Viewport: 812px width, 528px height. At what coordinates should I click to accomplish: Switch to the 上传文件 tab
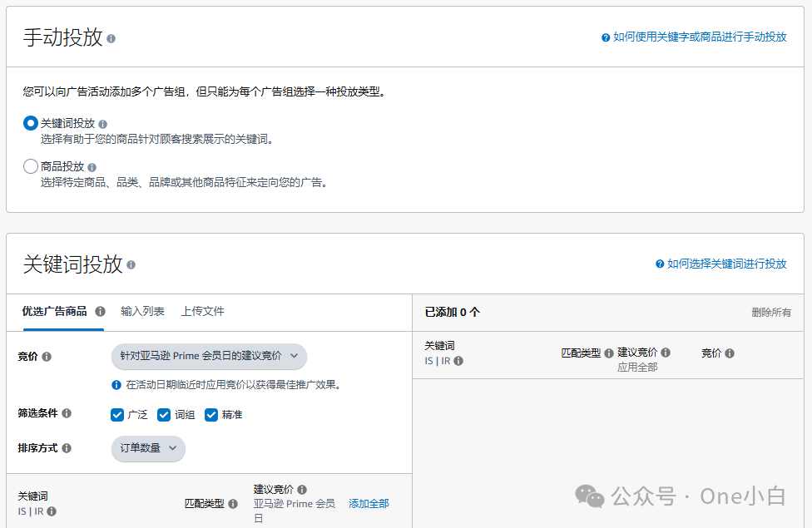tap(203, 311)
